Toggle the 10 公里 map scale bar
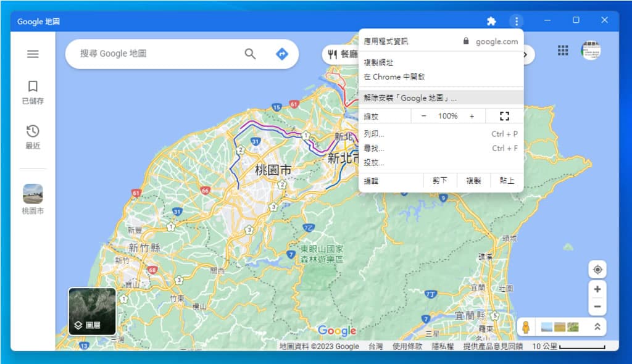This screenshot has width=632, height=364. (568, 346)
